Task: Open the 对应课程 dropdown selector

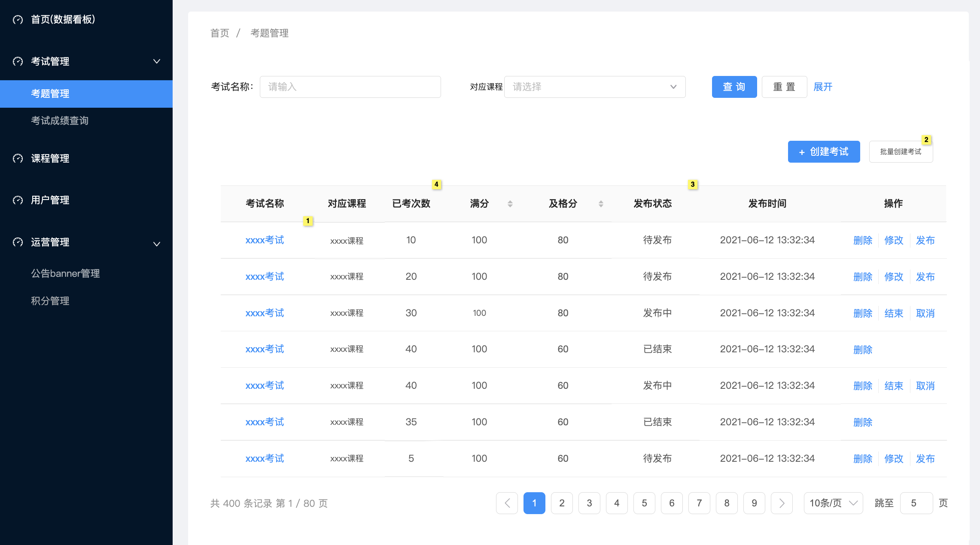Action: [x=595, y=87]
